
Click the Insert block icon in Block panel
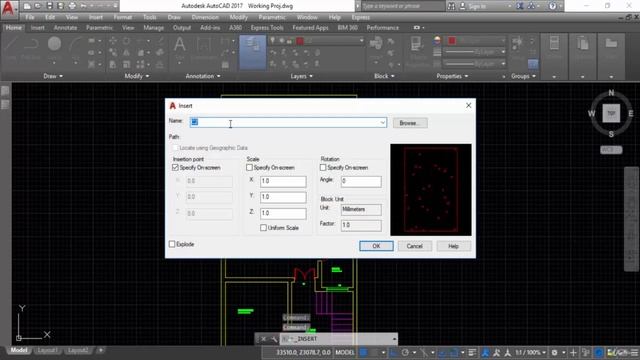pyautogui.click(x=376, y=43)
